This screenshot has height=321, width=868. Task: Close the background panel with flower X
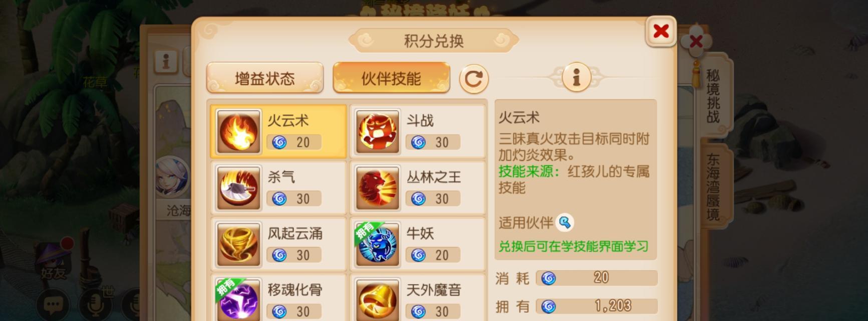coord(696,42)
